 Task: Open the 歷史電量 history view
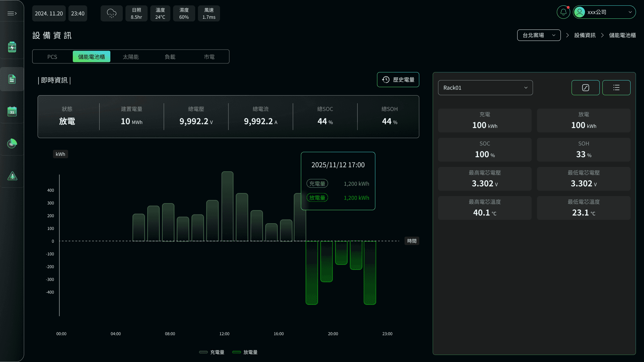398,79
